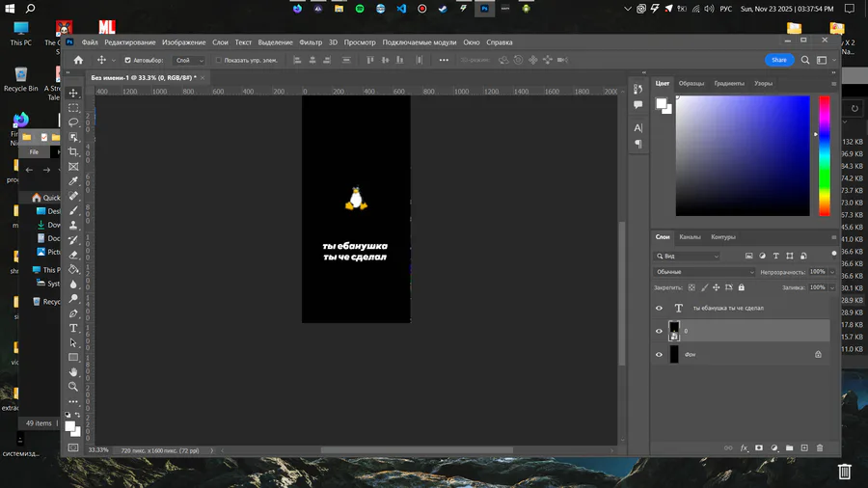868x488 pixels.
Task: Add a layer mask
Action: [759, 448]
